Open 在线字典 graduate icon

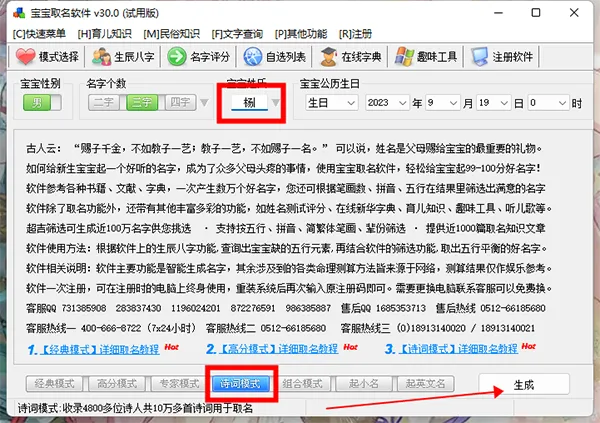(328, 57)
